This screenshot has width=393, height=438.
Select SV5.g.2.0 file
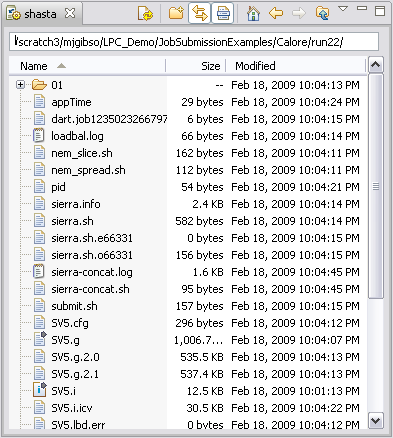[75, 357]
